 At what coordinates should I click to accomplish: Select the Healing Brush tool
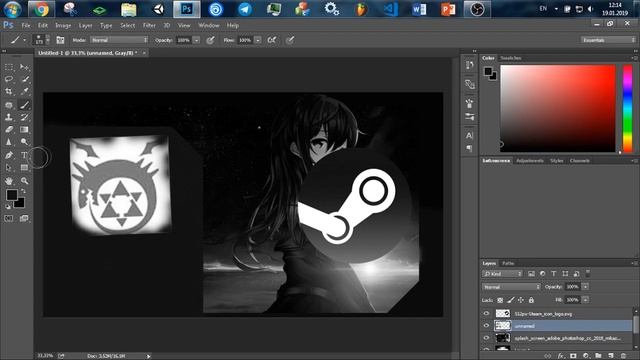coord(9,104)
